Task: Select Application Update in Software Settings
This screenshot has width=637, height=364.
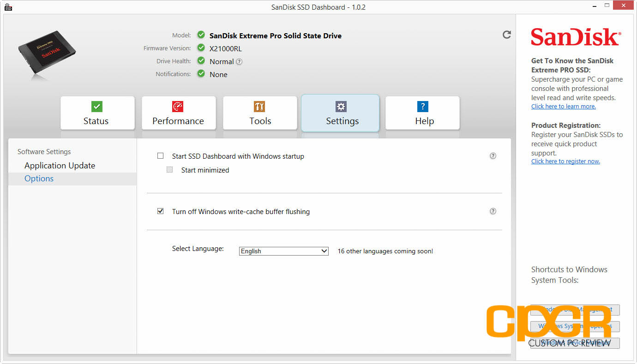Action: click(60, 166)
